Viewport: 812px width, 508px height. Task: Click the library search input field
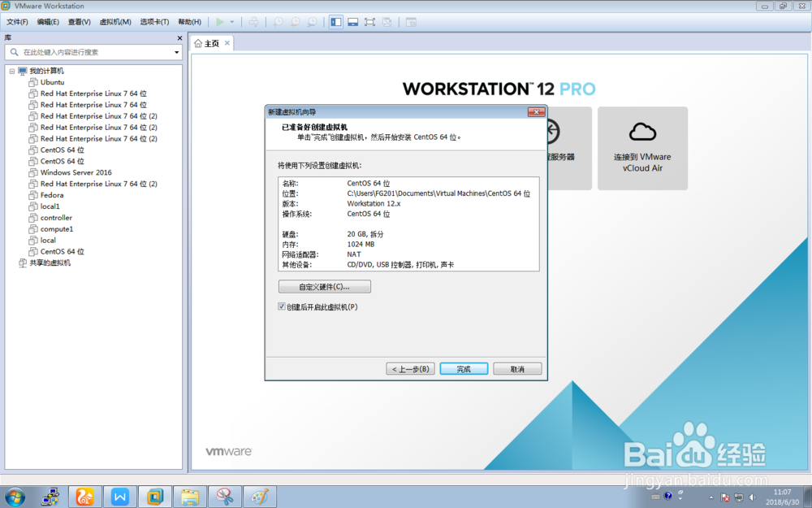(x=93, y=52)
